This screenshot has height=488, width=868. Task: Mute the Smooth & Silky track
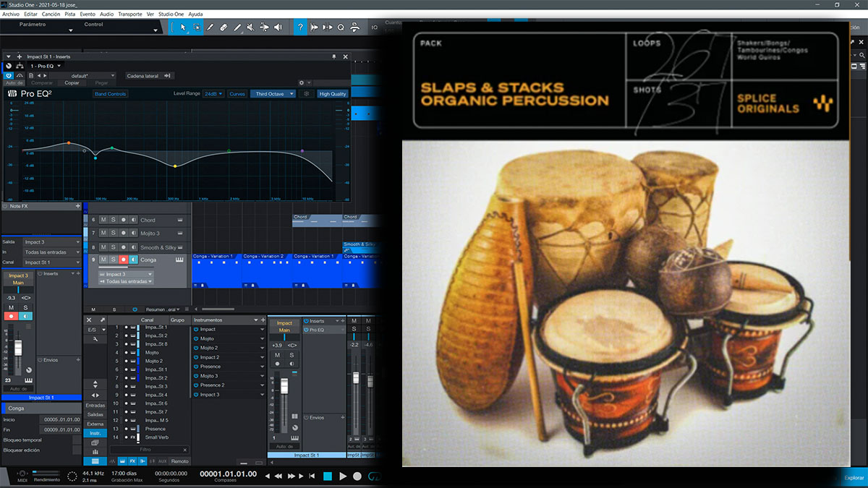coord(103,247)
